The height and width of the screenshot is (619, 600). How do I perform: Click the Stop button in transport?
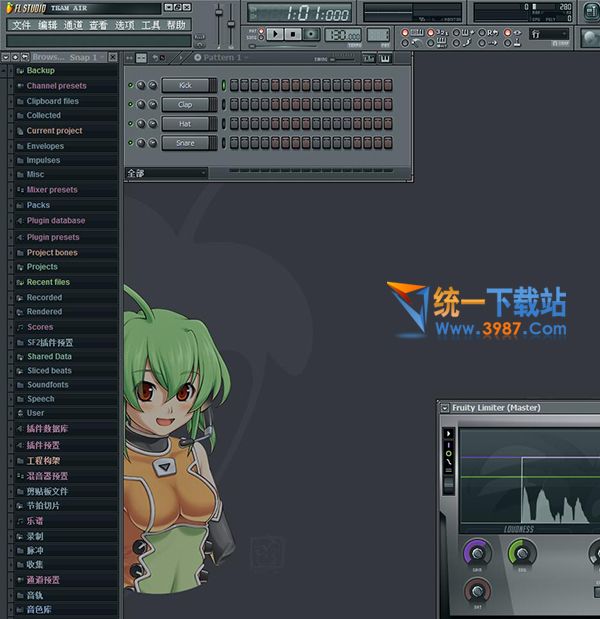pos(293,34)
